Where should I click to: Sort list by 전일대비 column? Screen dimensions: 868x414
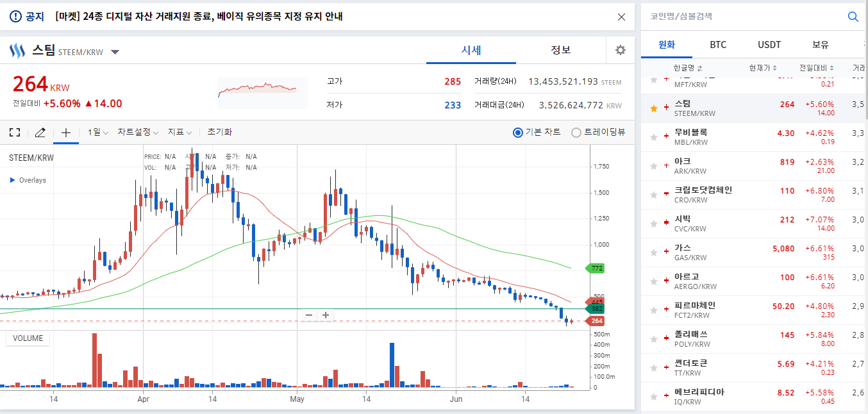click(x=816, y=68)
